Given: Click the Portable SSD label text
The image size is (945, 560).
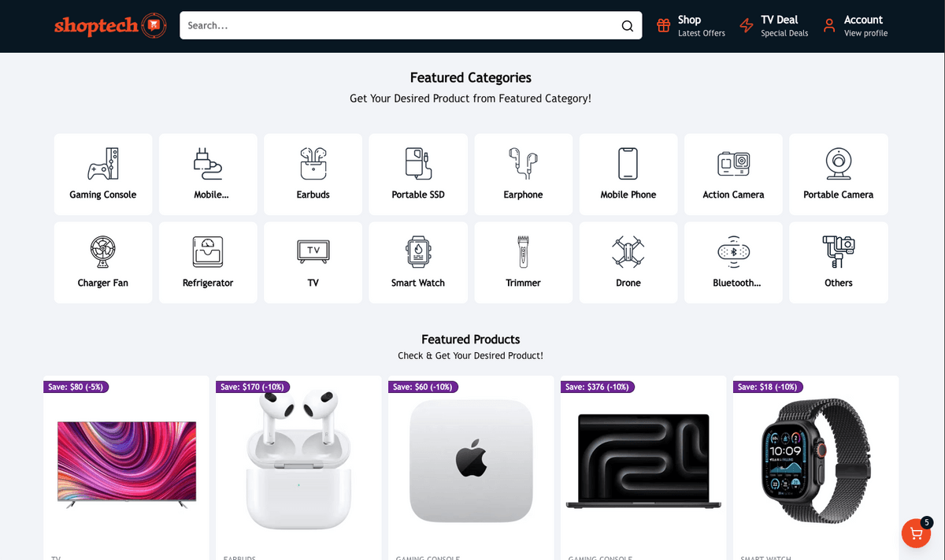Looking at the screenshot, I should (418, 195).
